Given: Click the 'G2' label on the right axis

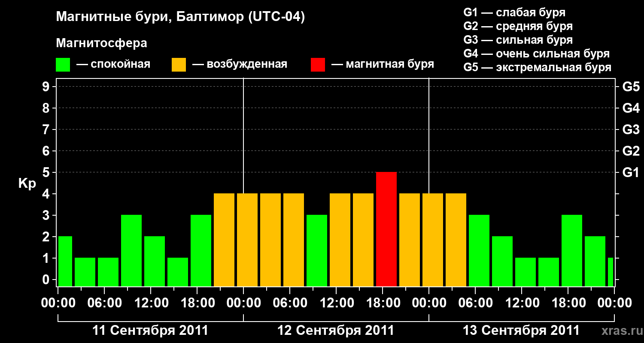Looking at the screenshot, I should pyautogui.click(x=631, y=151).
